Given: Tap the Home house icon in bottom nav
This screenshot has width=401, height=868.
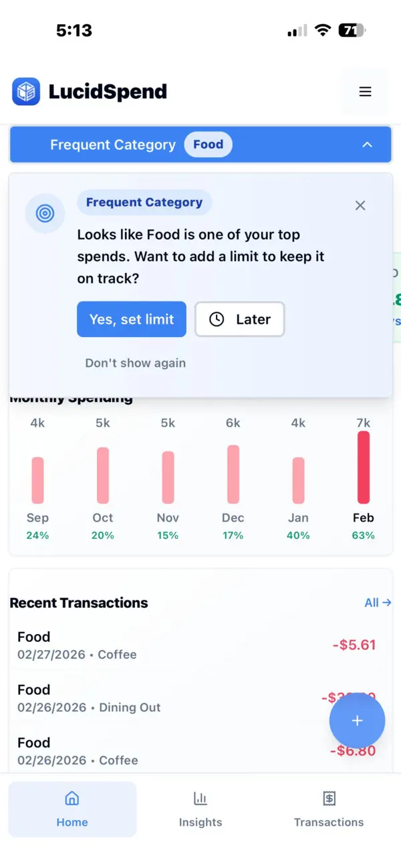Looking at the screenshot, I should 72,798.
